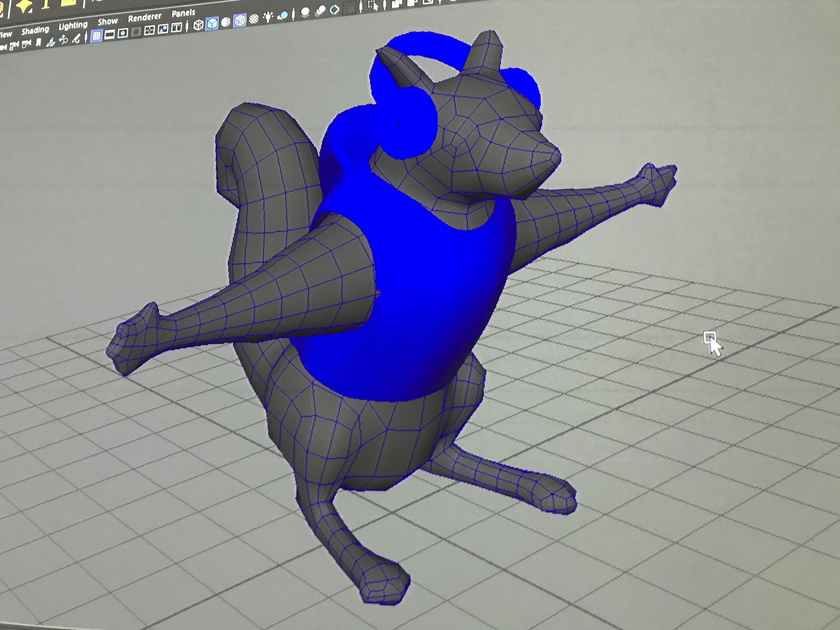The width and height of the screenshot is (840, 630).
Task: Enable textured display checker sphere
Action: 254,19
